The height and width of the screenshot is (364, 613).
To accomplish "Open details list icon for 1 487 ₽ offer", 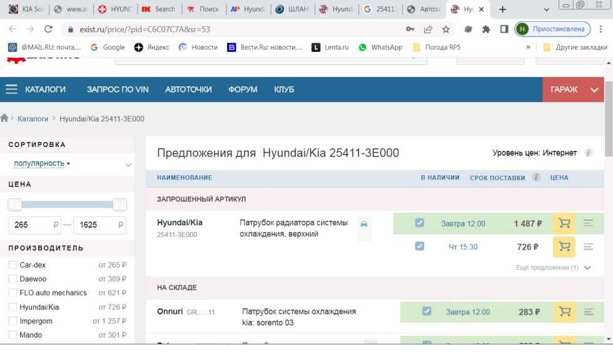I will 588,223.
